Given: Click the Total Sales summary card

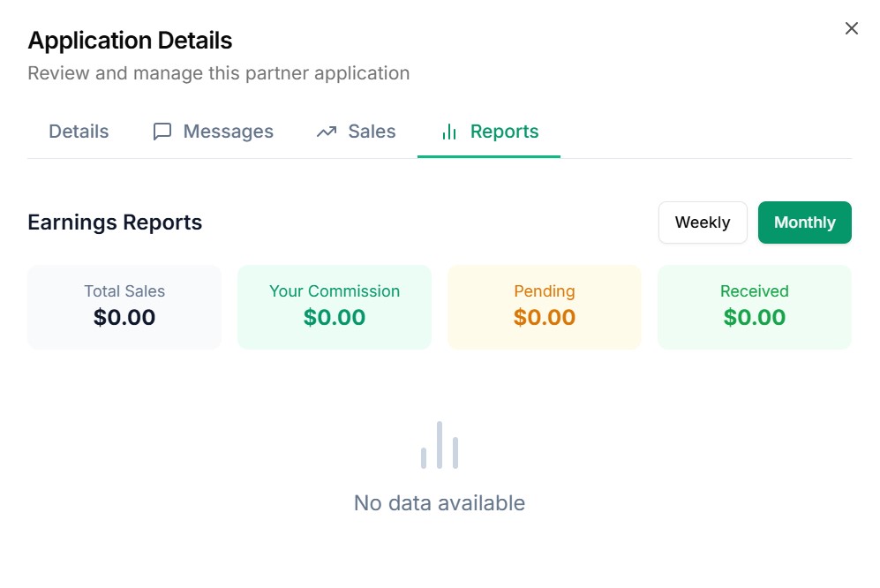Looking at the screenshot, I should pyautogui.click(x=124, y=306).
